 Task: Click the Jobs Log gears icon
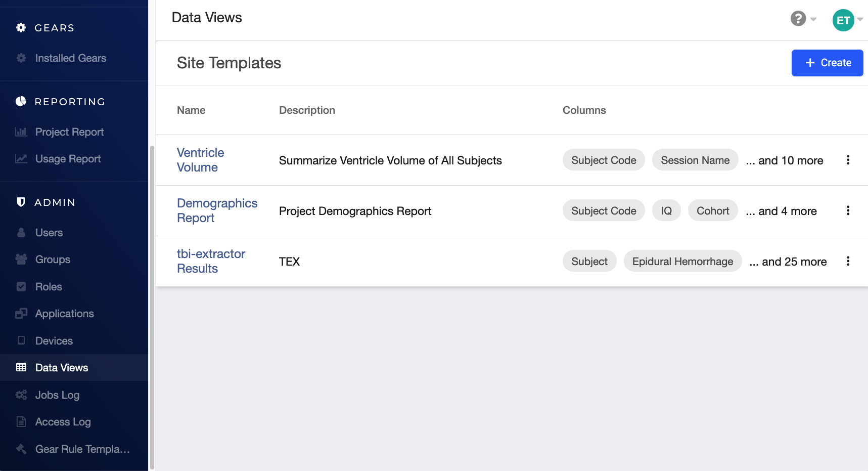point(21,395)
